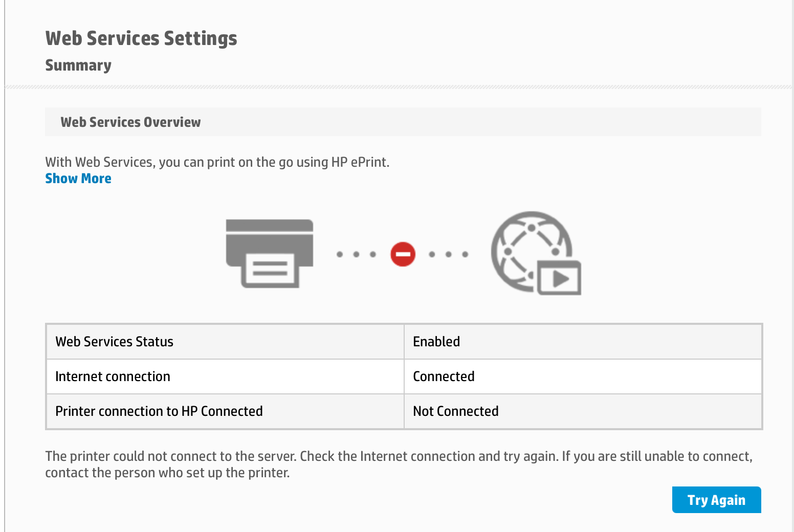Click the dots between red icon and globe
Viewport: 794px width, 532px height.
pos(448,254)
